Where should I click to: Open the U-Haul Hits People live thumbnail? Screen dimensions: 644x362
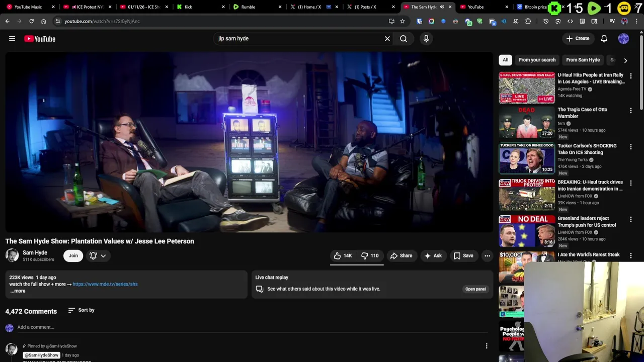[x=527, y=88]
